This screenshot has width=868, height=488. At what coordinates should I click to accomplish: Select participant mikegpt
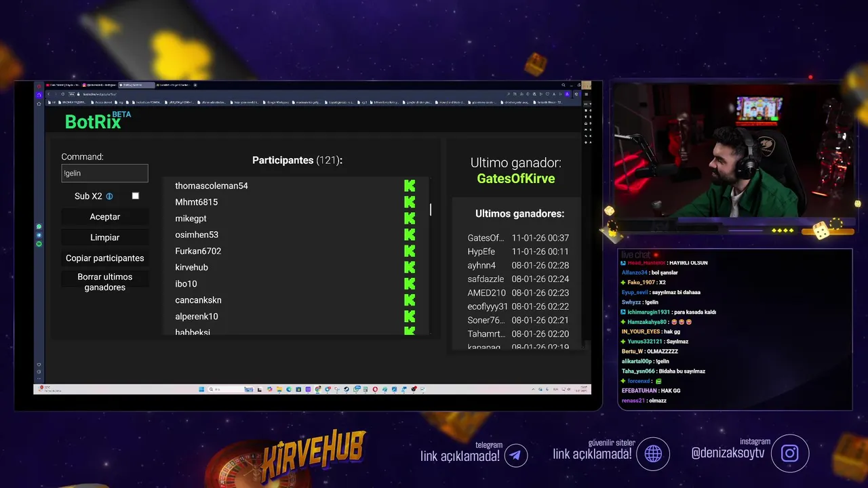[191, 218]
